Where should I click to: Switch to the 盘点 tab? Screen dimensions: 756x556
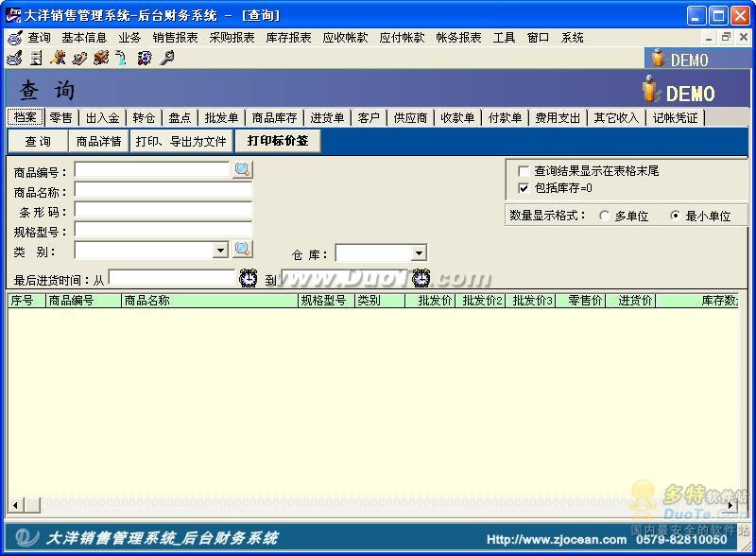pos(180,118)
